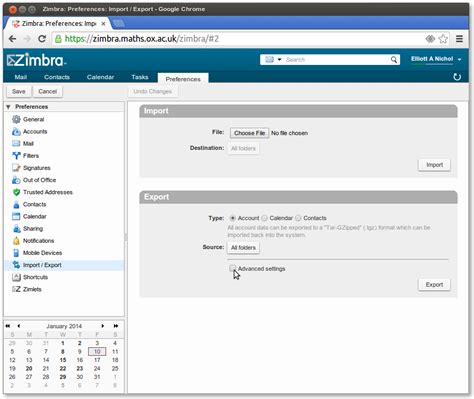Click the Trusted Addresses shield icon

16,192
